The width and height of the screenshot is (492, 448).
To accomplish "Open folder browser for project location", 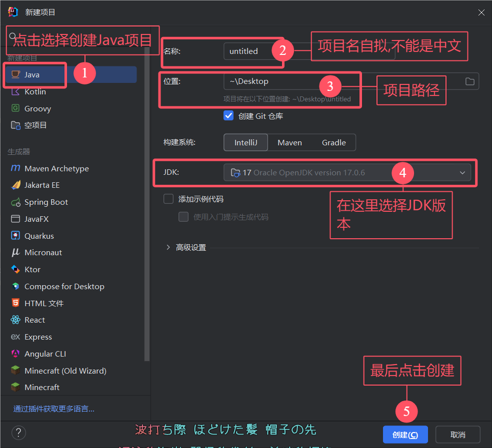I will click(469, 80).
